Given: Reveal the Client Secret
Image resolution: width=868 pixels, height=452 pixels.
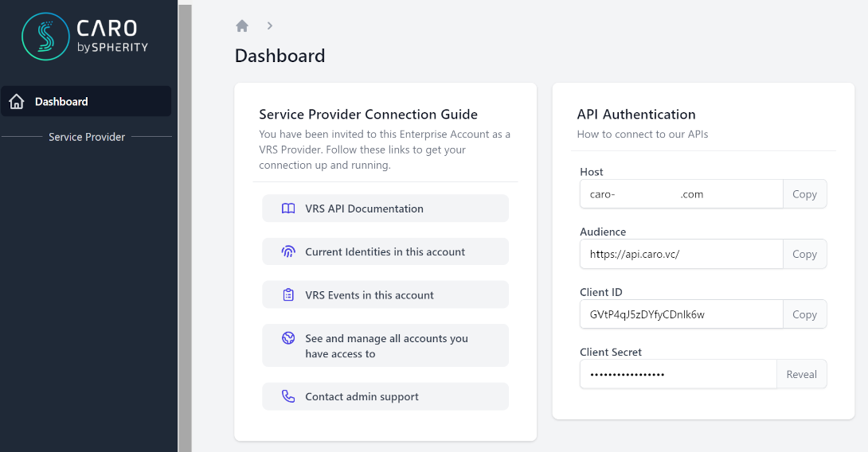Looking at the screenshot, I should 802,375.
